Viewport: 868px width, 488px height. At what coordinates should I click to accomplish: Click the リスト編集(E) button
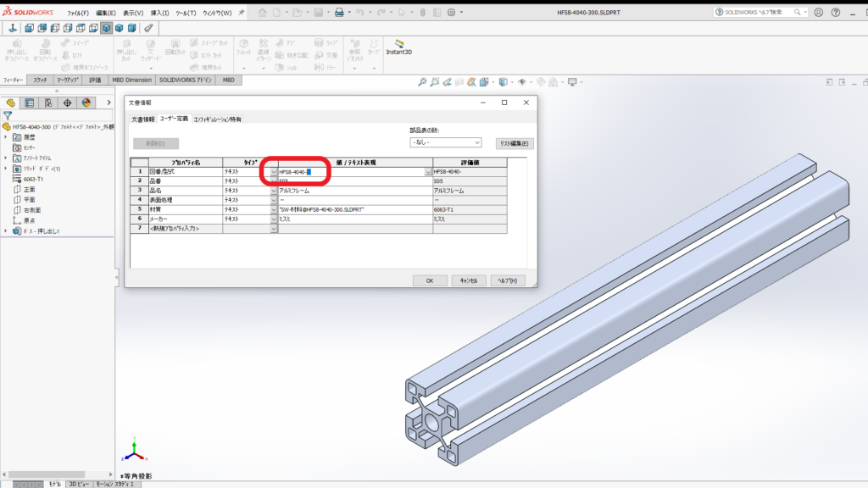tap(514, 143)
